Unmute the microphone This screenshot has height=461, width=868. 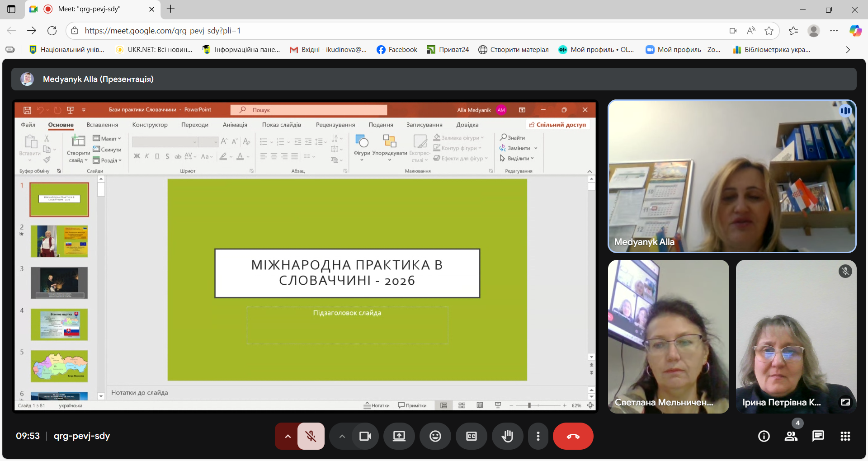click(311, 436)
